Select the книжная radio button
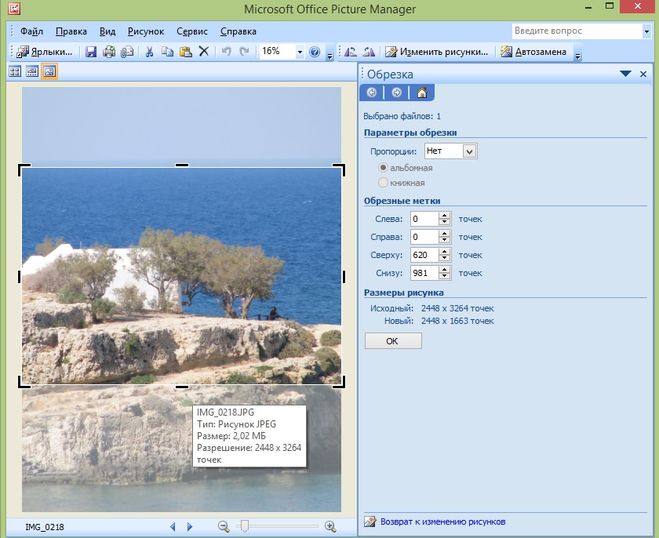 [383, 183]
